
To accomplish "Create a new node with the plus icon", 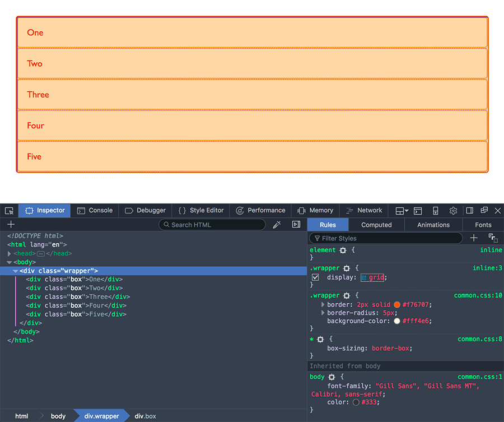I will point(10,224).
